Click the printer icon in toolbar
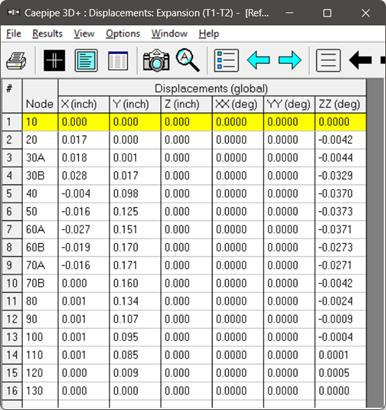The image size is (386, 410). 16,60
